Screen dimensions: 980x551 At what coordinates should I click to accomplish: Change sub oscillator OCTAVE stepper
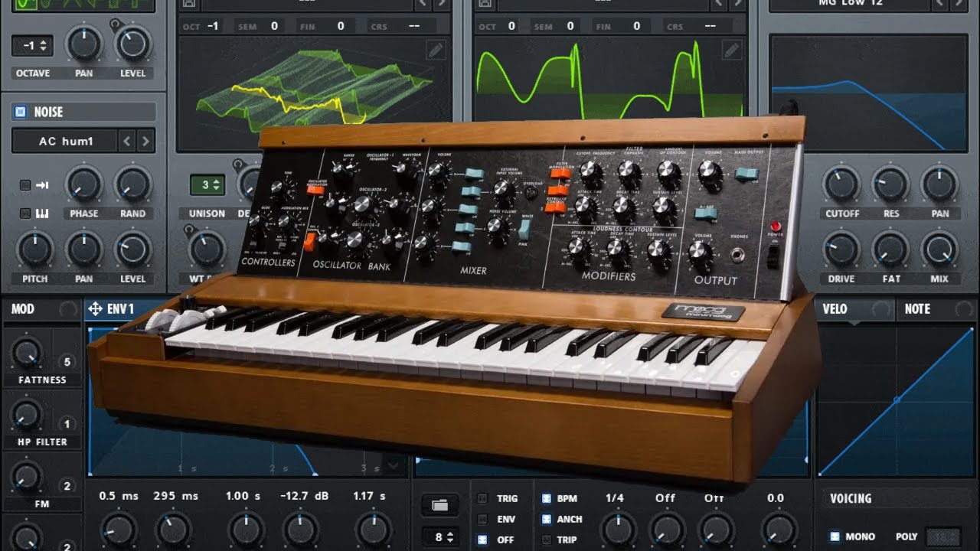pos(32,45)
